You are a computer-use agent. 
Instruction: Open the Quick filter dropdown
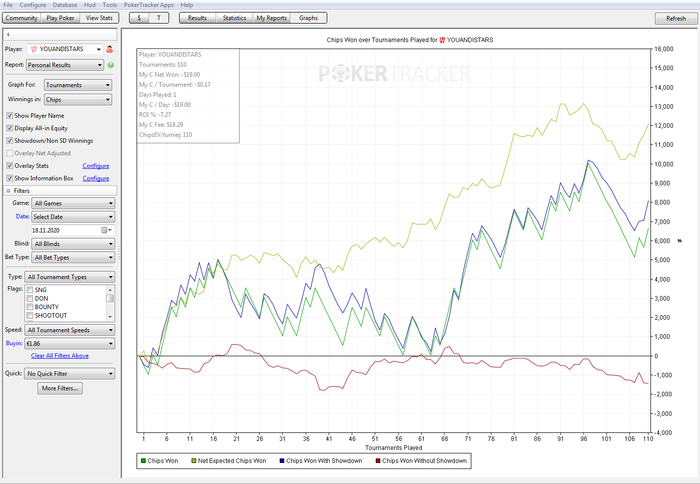(x=70, y=374)
